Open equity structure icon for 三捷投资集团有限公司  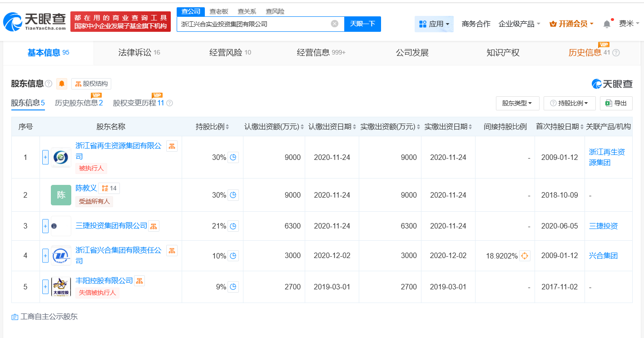(x=154, y=226)
